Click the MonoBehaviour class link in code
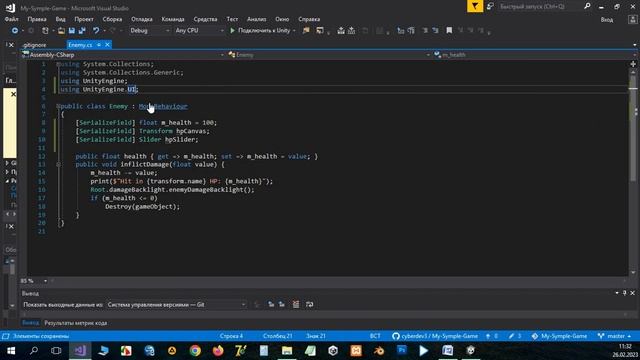This screenshot has height=360, width=640. tap(163, 106)
